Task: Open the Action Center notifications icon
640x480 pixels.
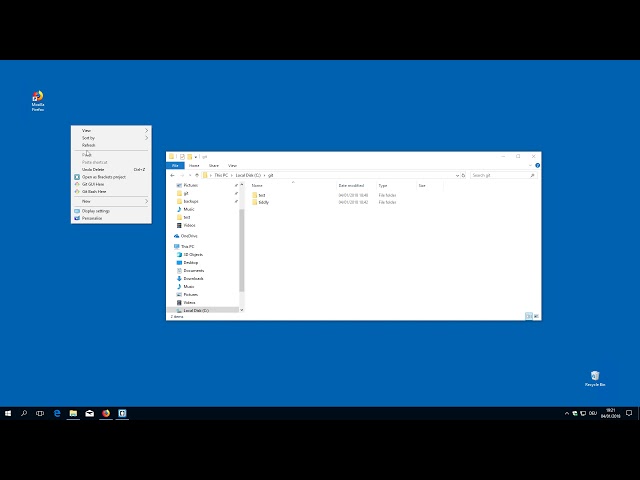Action: pyautogui.click(x=629, y=413)
